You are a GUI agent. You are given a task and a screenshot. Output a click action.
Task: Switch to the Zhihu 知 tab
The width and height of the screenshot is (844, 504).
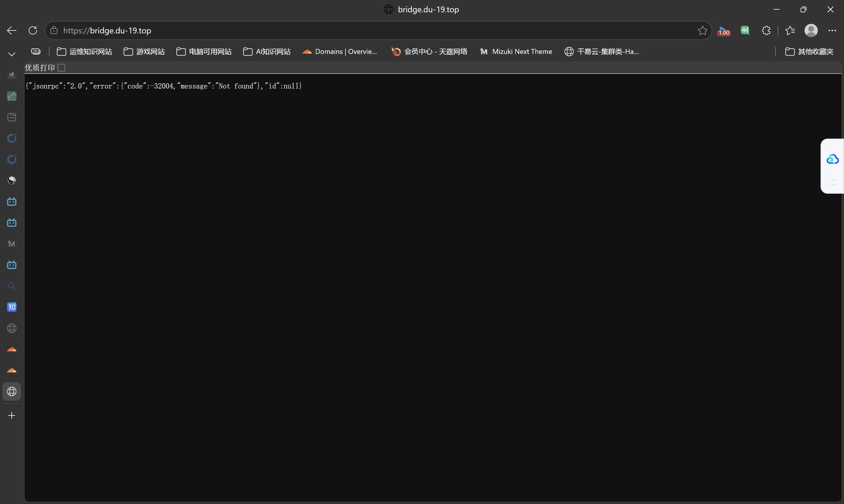[11, 307]
